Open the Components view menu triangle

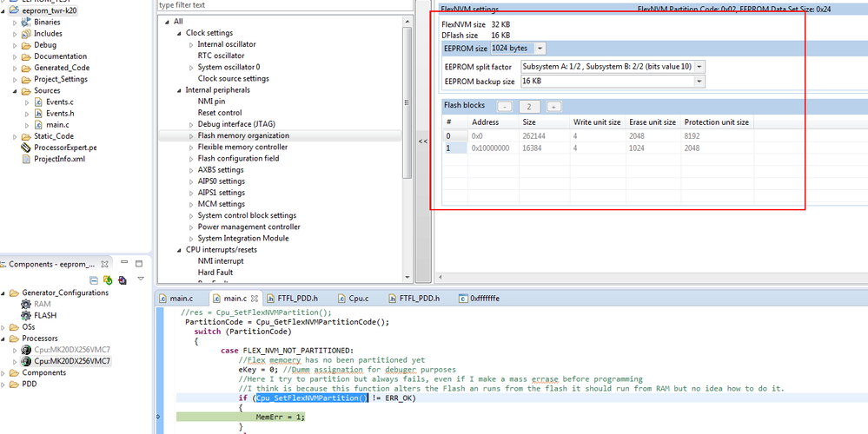coord(141,279)
